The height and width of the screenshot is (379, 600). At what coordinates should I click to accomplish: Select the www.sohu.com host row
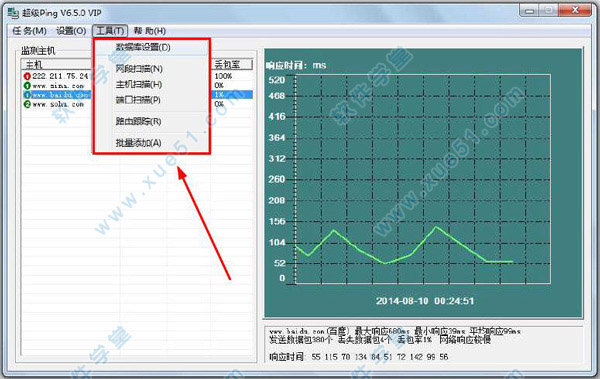138,104
